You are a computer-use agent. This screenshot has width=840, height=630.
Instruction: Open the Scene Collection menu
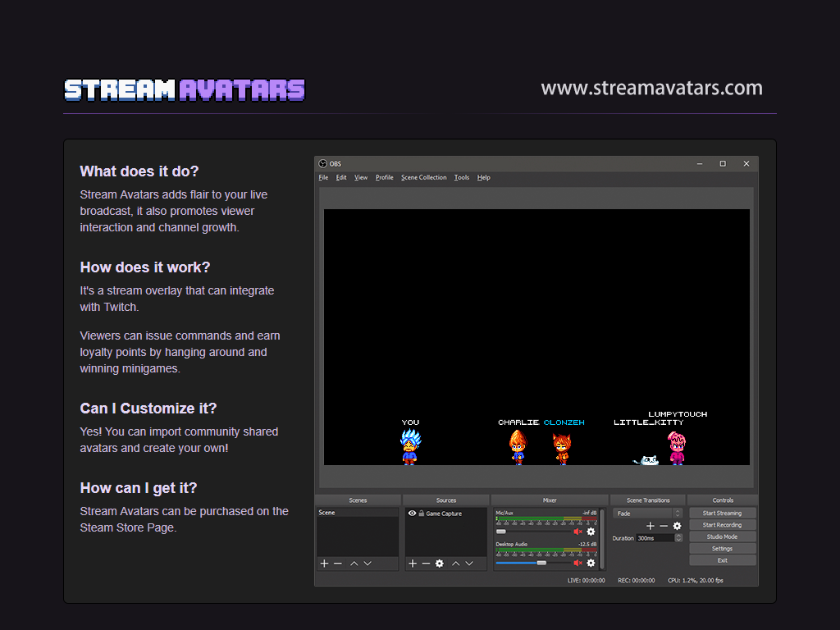pyautogui.click(x=424, y=177)
